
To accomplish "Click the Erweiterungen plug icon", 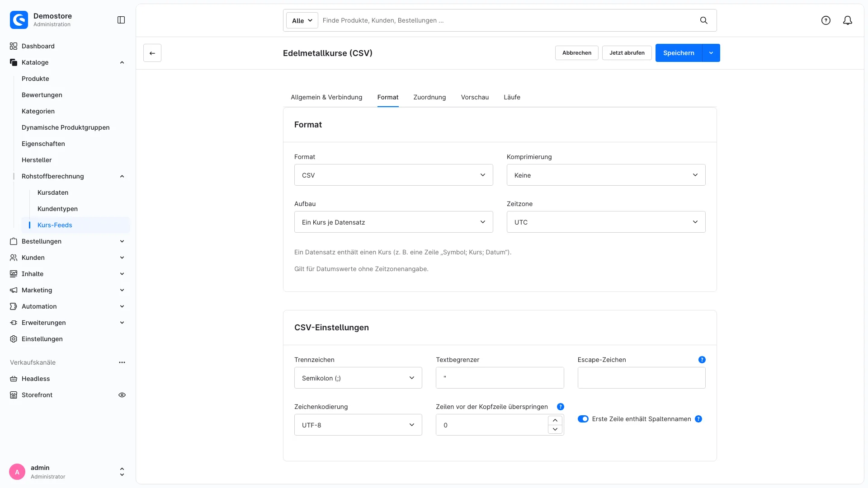I will 14,323.
